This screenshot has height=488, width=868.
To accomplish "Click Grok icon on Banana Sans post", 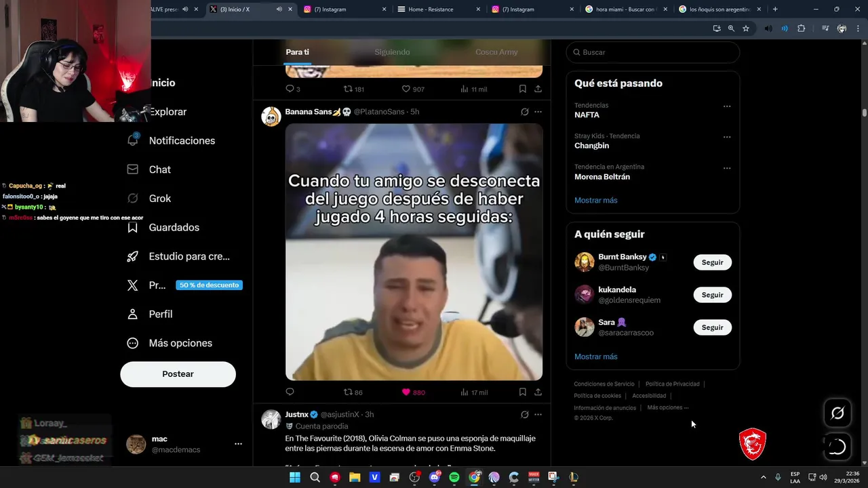I will point(524,112).
